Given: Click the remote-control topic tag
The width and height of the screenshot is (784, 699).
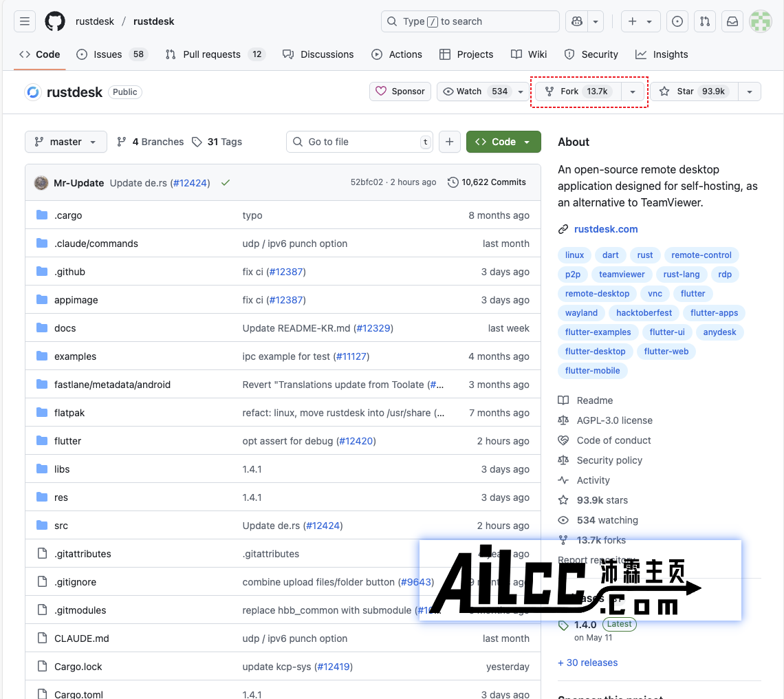Looking at the screenshot, I should [x=701, y=255].
